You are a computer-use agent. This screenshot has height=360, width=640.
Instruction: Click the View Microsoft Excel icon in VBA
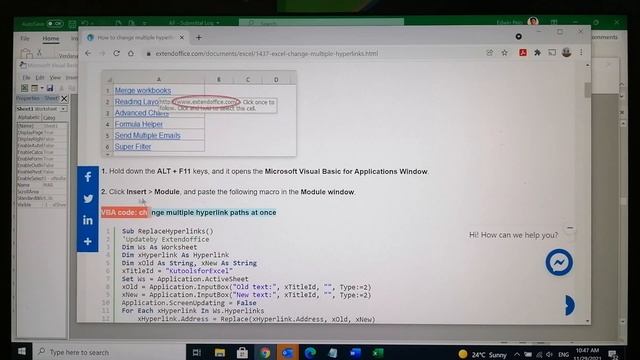tap(24, 88)
